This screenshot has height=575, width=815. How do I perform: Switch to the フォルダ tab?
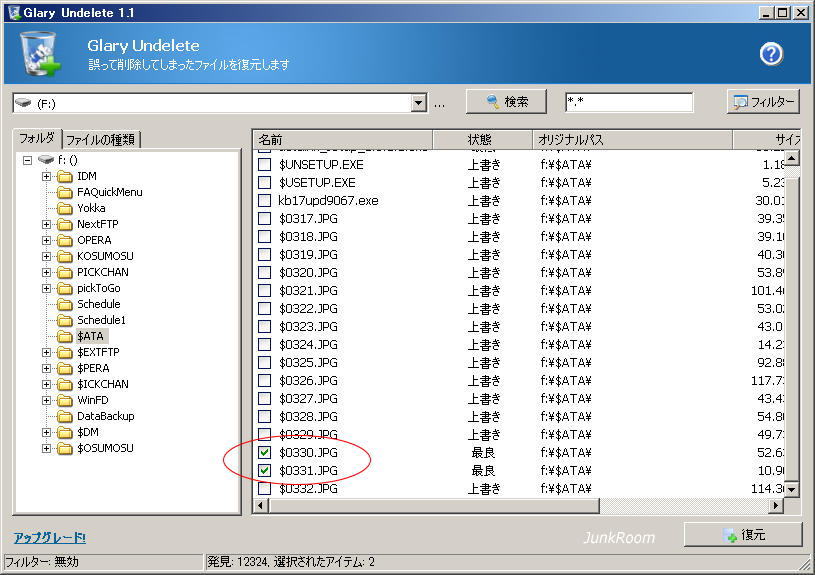coord(37,138)
